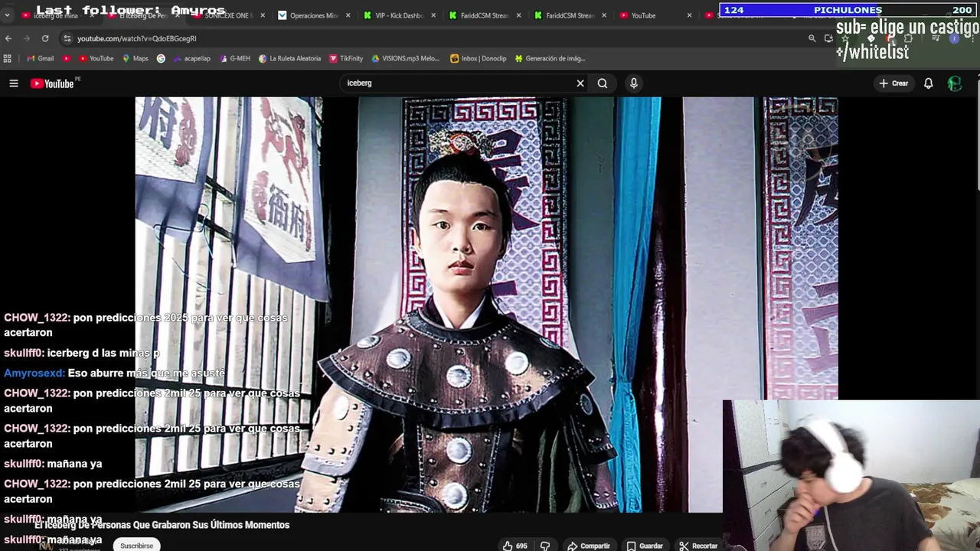980x551 pixels.
Task: Start voice search with the microphone icon
Action: point(634,83)
